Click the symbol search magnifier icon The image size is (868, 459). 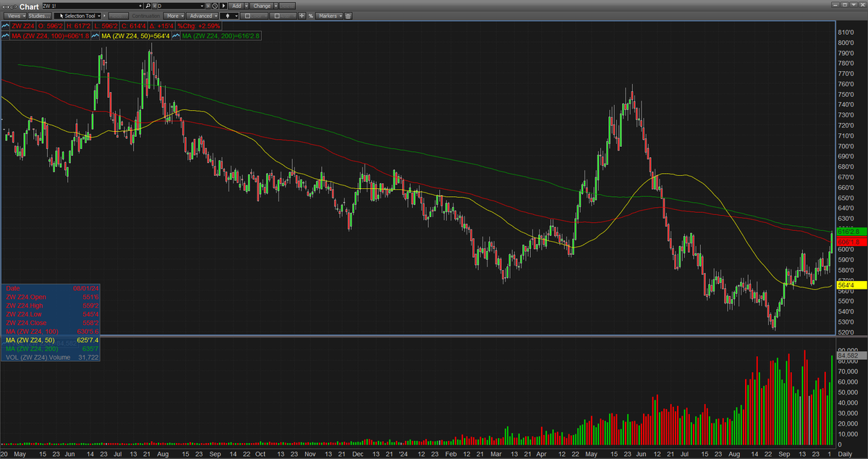click(148, 6)
